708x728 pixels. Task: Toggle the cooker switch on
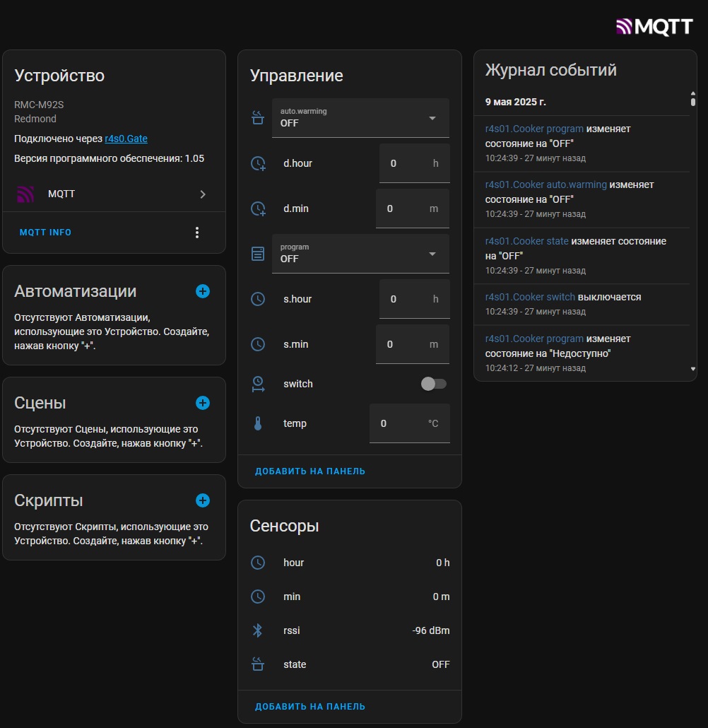click(x=434, y=384)
